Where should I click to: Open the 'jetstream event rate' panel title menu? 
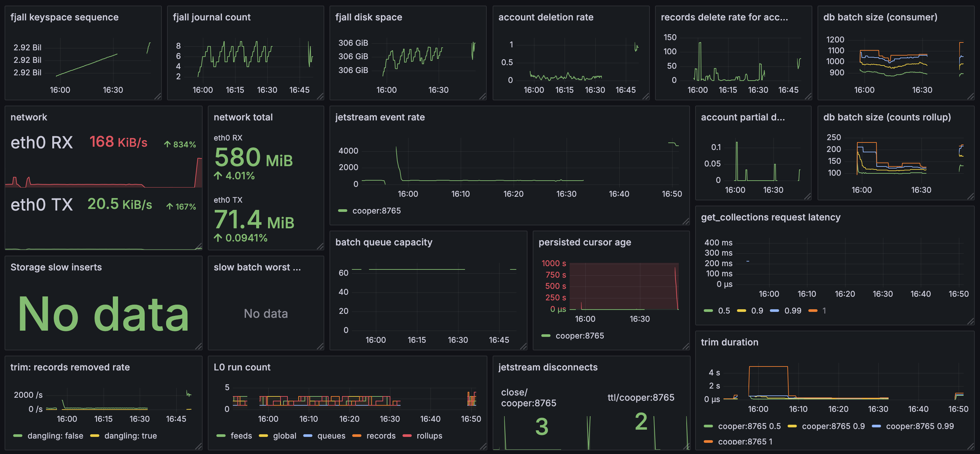point(380,117)
